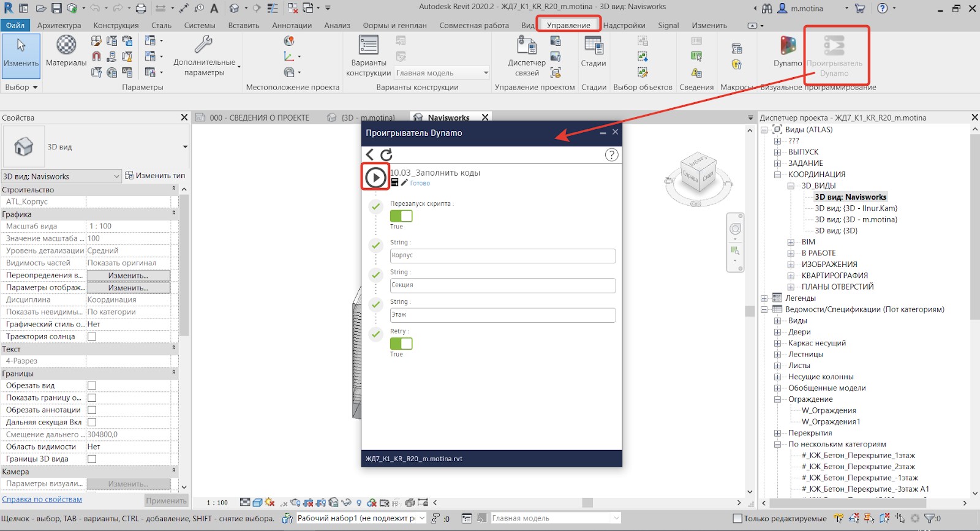Screen dimensions: 980x531
Task: Open the Справка по свойствам link
Action: [42, 499]
